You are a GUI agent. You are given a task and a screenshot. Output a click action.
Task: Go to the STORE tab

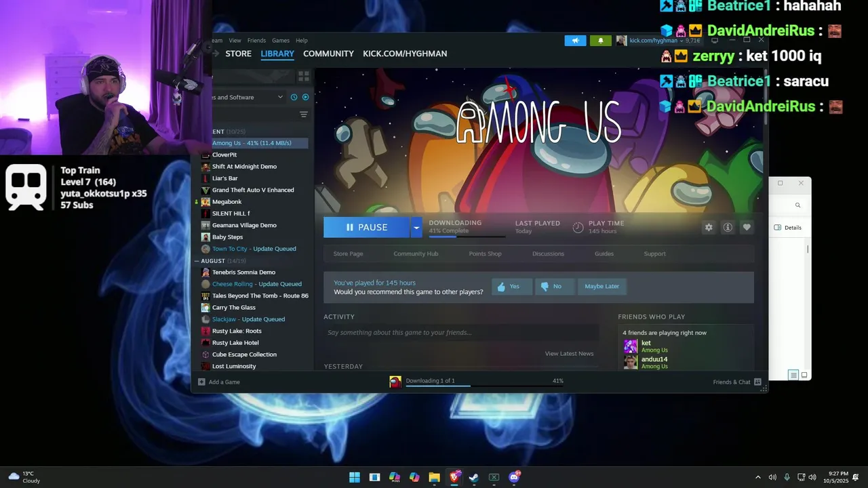coord(239,54)
